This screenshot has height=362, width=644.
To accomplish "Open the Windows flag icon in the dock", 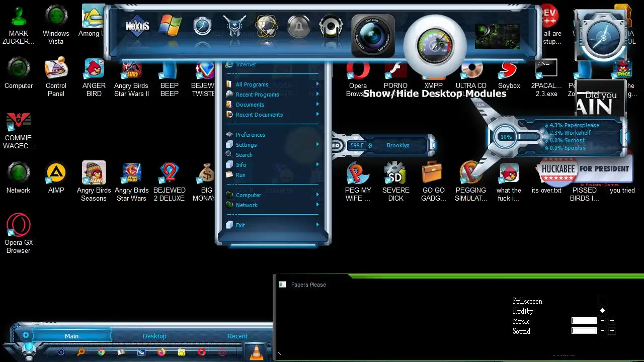I will pyautogui.click(x=170, y=25).
